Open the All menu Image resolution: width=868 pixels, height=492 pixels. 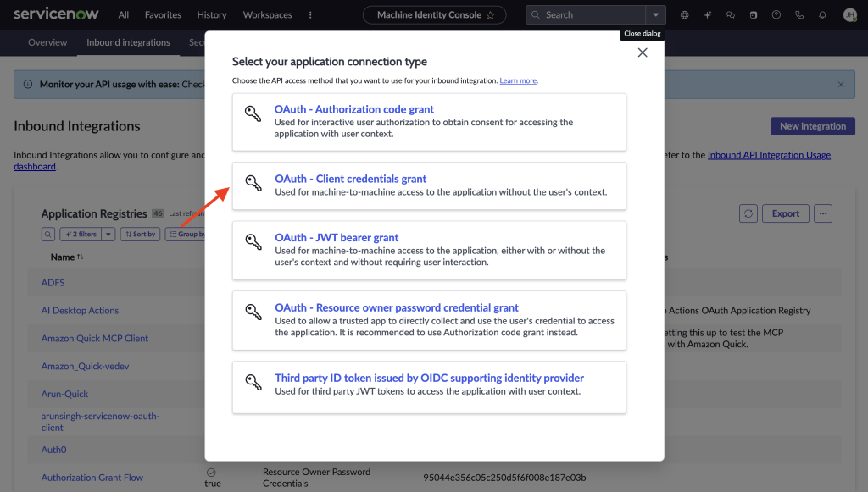124,15
